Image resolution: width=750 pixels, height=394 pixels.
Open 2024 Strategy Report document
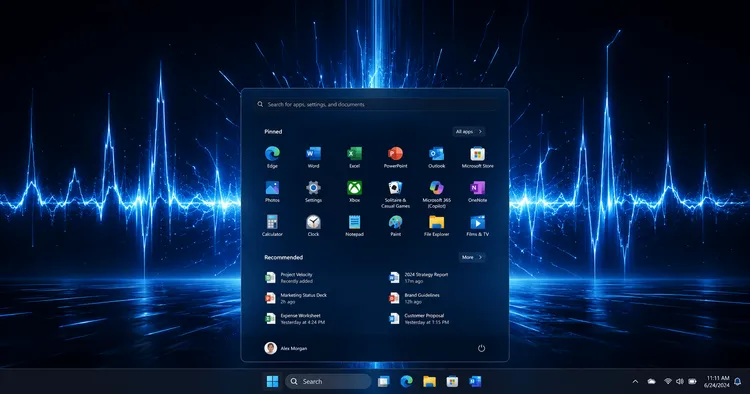(x=419, y=278)
